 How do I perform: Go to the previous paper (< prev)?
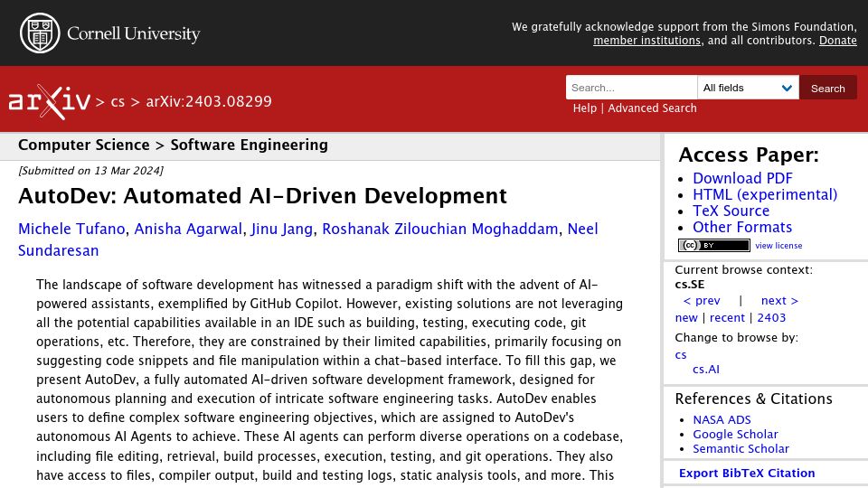click(702, 300)
